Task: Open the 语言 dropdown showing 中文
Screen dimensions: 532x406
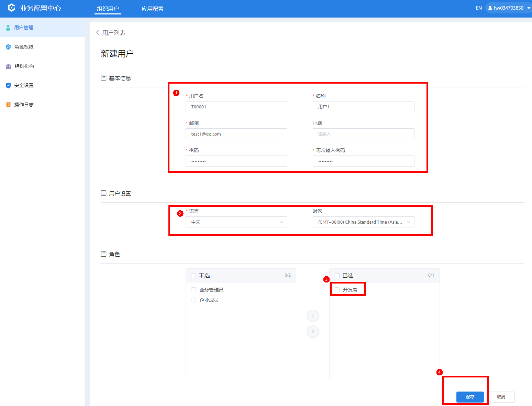Action: (x=236, y=222)
